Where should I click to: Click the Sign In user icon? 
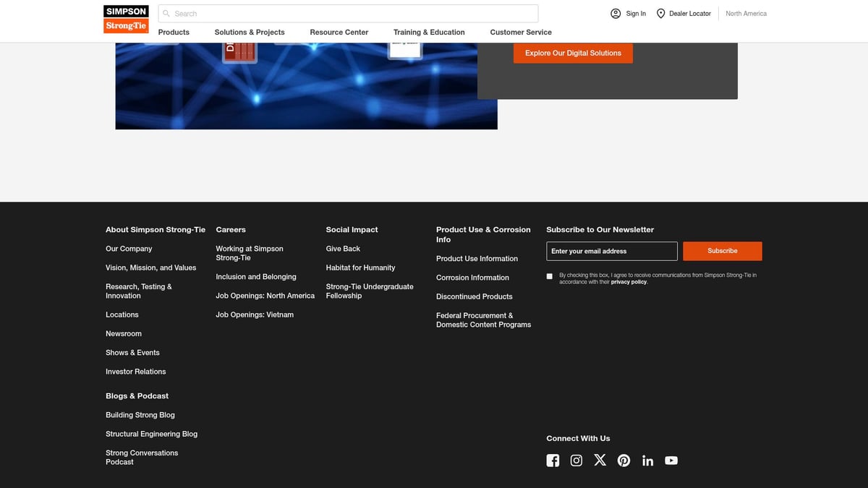tap(616, 14)
